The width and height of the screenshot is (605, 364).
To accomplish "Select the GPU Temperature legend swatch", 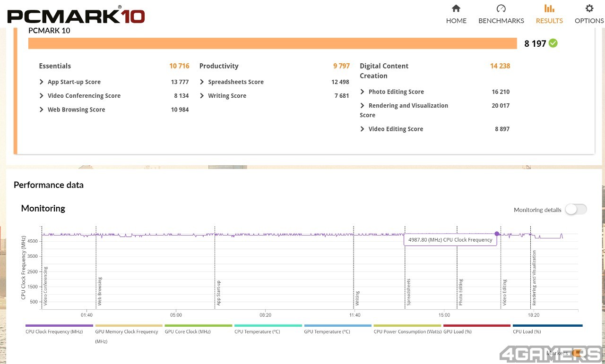I will pos(338,325).
